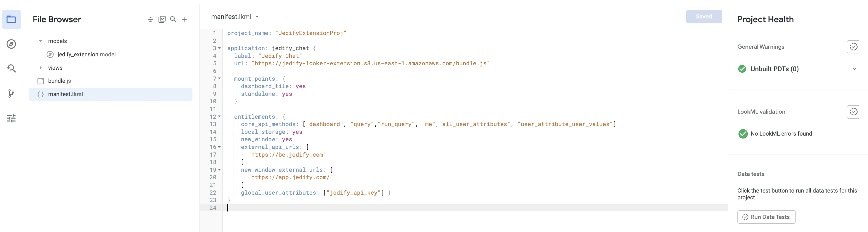The image size is (868, 232).
Task: Click the plus icon to add file
Action: click(185, 20)
